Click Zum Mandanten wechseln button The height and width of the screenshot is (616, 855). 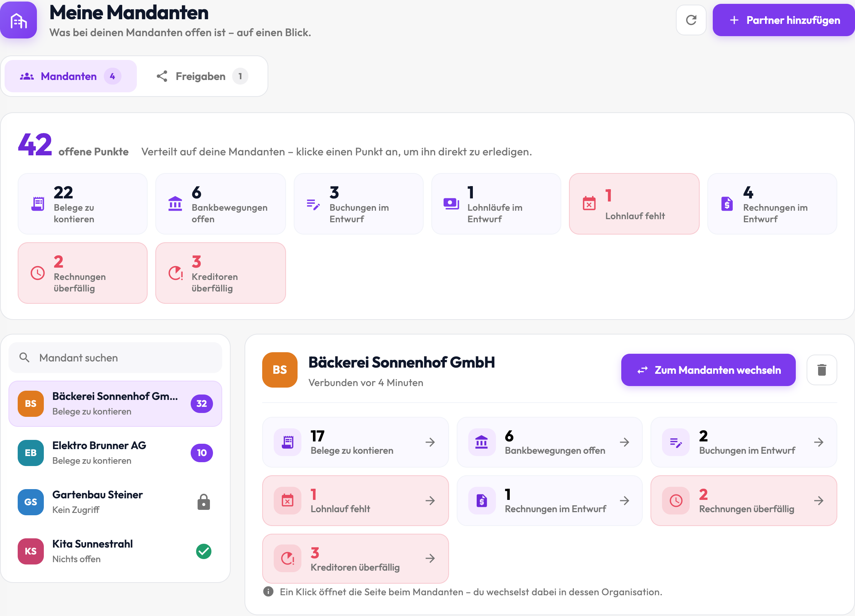708,370
